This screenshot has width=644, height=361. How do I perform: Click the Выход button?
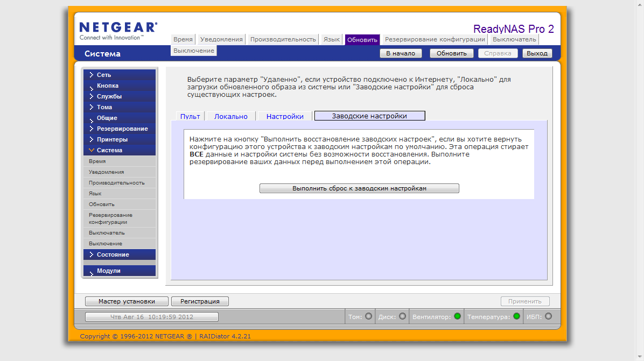click(537, 53)
